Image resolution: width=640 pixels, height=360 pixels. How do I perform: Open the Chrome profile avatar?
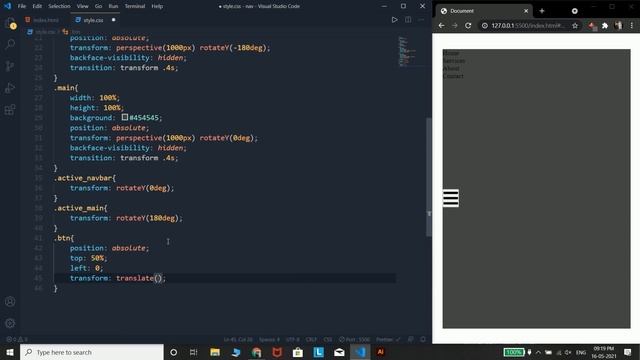[618, 25]
